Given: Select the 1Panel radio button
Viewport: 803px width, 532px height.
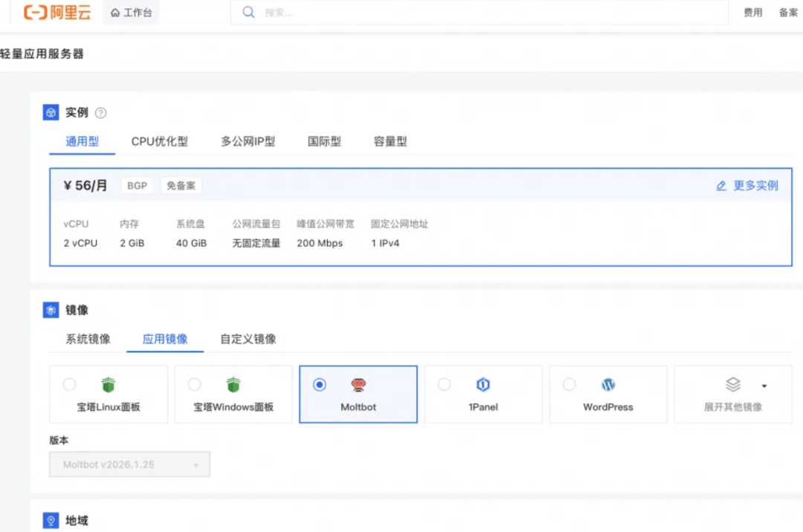Looking at the screenshot, I should click(444, 384).
